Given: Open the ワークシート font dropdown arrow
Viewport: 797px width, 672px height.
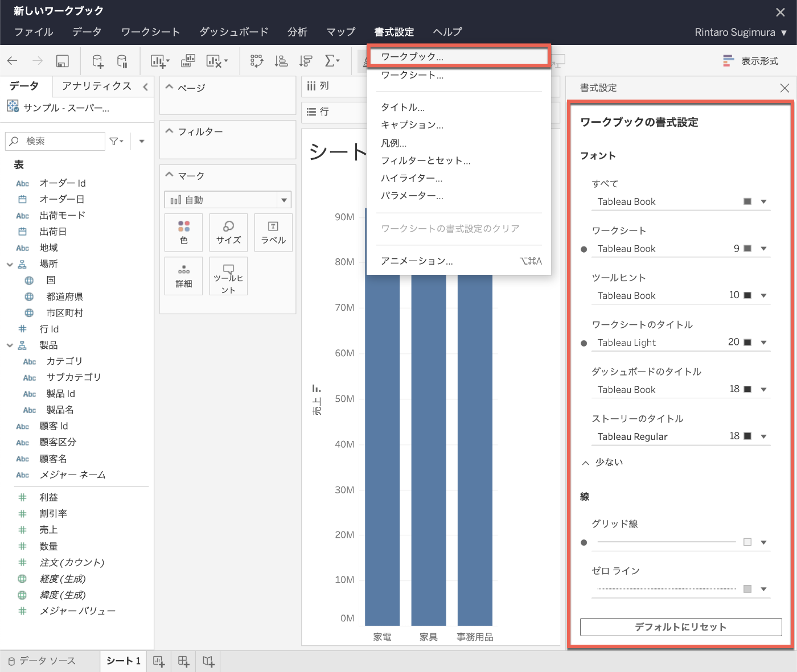Looking at the screenshot, I should point(763,249).
